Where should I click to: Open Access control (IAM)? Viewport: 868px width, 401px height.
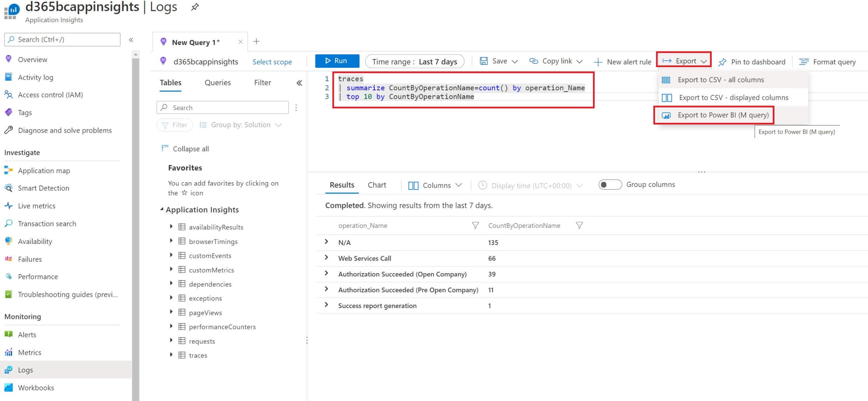click(50, 95)
